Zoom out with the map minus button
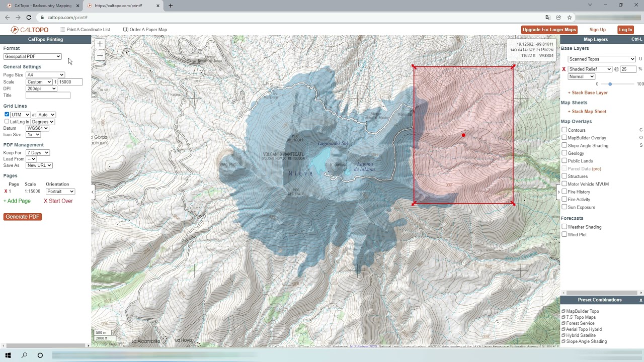This screenshot has height=362, width=644. (100, 55)
